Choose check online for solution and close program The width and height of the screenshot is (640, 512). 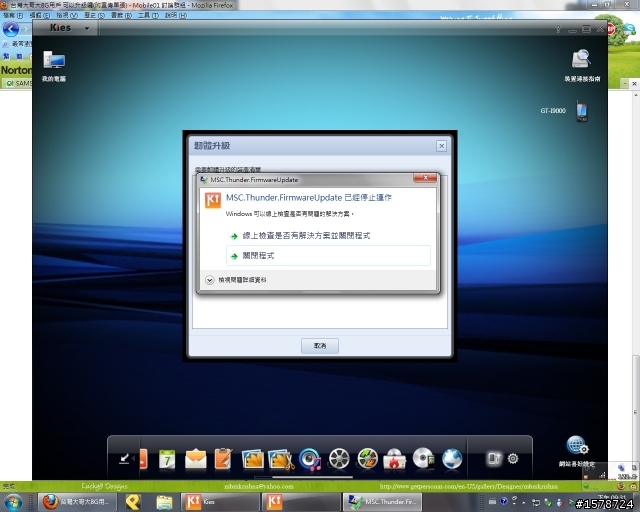(x=306, y=236)
